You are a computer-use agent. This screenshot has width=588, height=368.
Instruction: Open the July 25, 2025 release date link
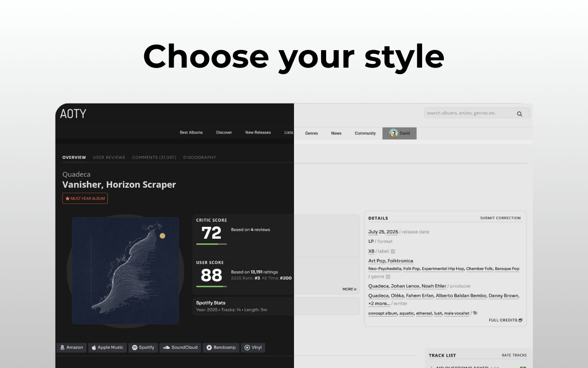pyautogui.click(x=383, y=232)
